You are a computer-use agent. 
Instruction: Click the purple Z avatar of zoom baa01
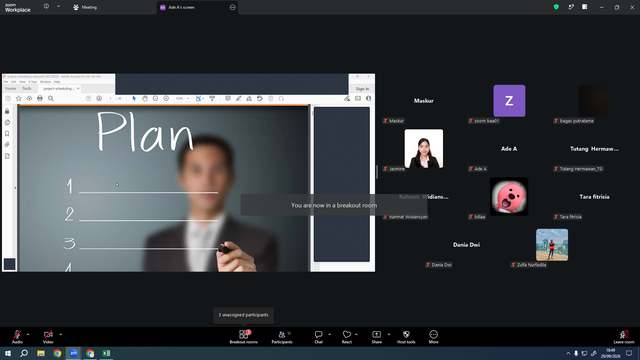pyautogui.click(x=509, y=101)
